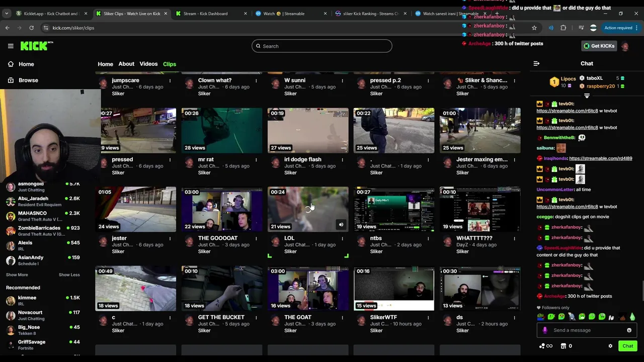644x362 pixels.
Task: Click the Kick logo
Action: pyautogui.click(x=37, y=46)
